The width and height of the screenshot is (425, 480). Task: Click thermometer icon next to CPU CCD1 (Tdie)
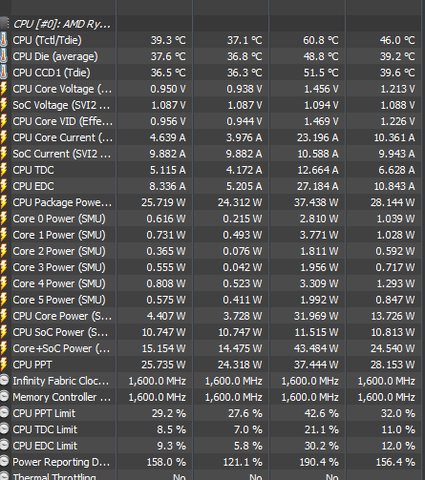pos(4,73)
